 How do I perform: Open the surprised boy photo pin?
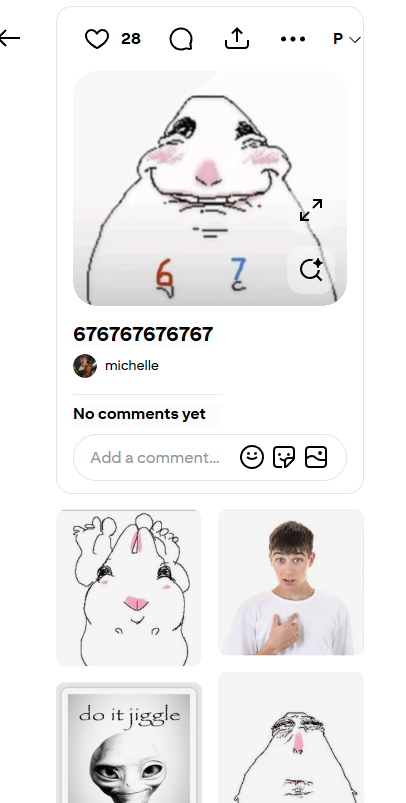[x=291, y=582]
